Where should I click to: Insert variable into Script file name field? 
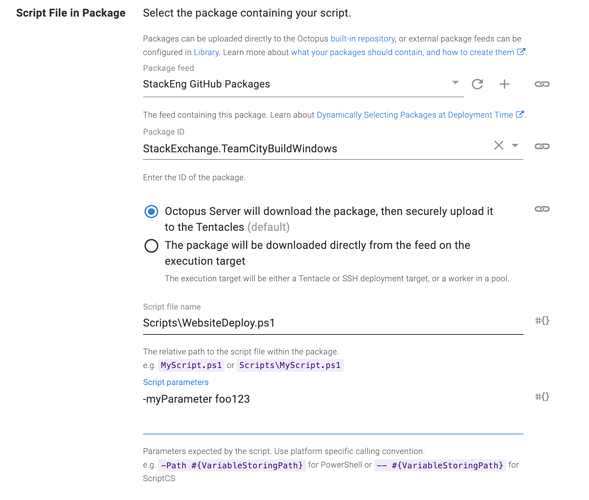(x=542, y=320)
